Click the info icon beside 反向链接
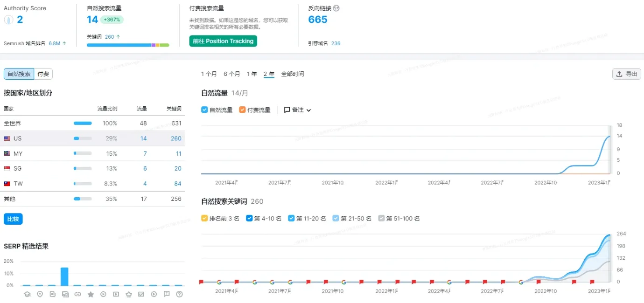The height and width of the screenshot is (303, 644). 337,8
